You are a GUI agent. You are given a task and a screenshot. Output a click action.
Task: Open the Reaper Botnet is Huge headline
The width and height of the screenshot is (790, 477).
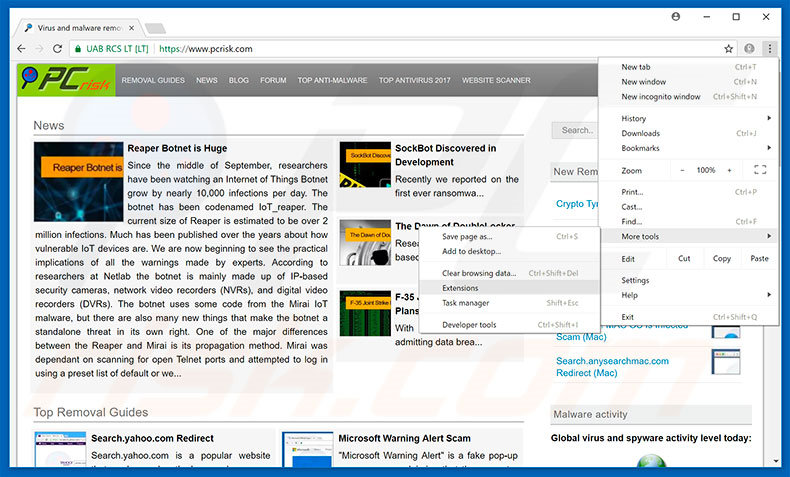177,148
